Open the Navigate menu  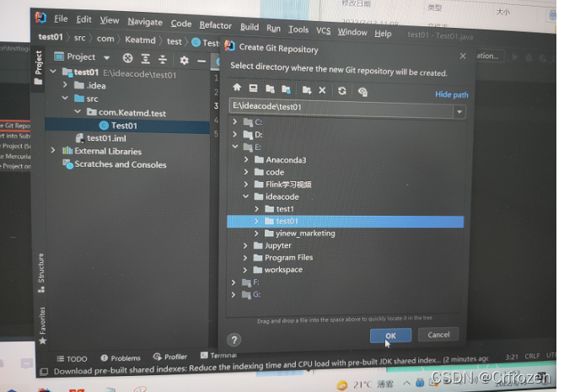coord(145,22)
